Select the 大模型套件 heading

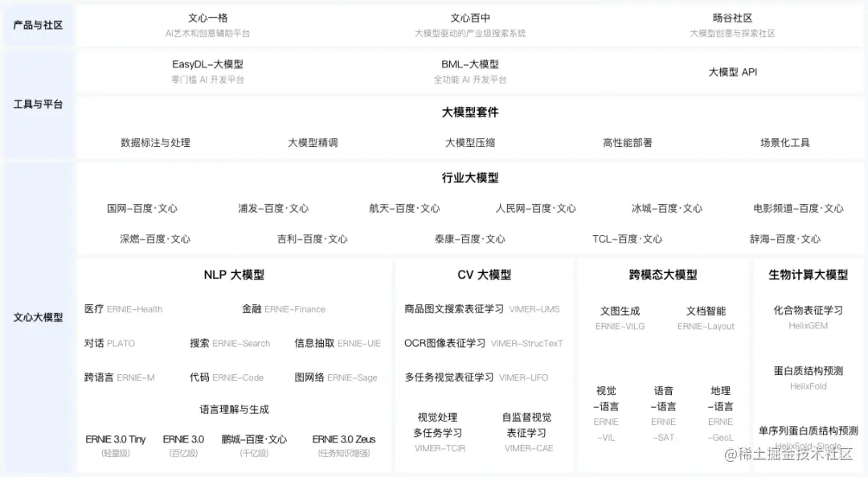[x=470, y=112]
